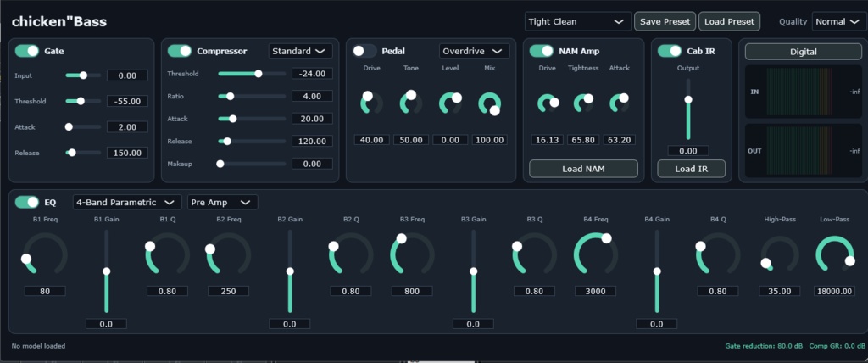868x363 pixels.
Task: Click the B3 Gain vertical slider
Action: 473,271
